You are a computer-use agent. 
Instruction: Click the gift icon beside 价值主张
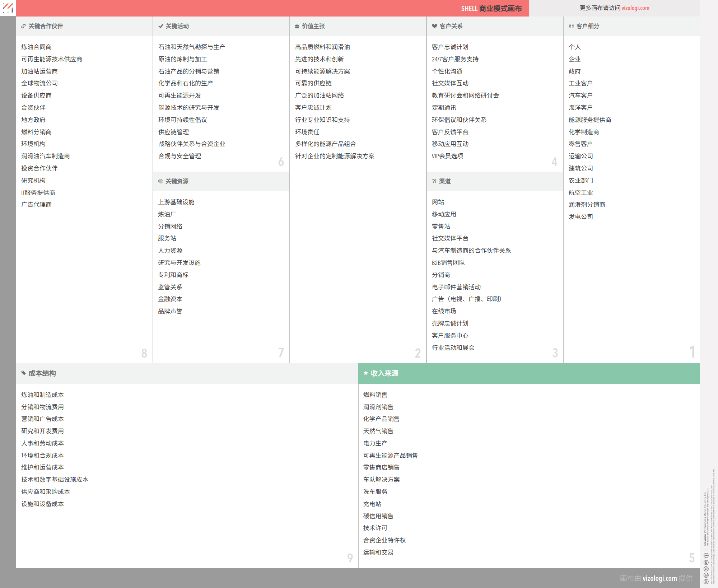coord(297,26)
